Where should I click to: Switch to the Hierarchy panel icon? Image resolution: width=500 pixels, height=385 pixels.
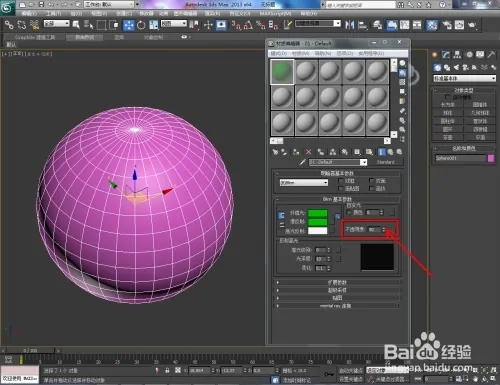(x=457, y=55)
